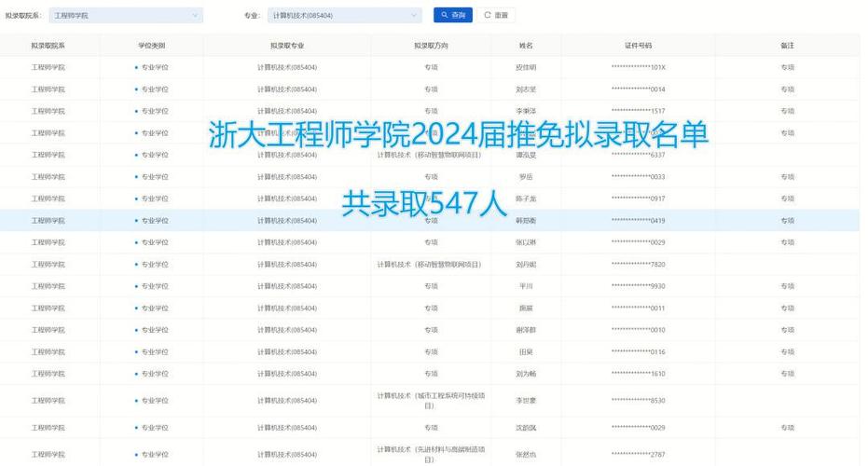
Task: Select the ID cell ending in 0010
Action: pyautogui.click(x=639, y=330)
